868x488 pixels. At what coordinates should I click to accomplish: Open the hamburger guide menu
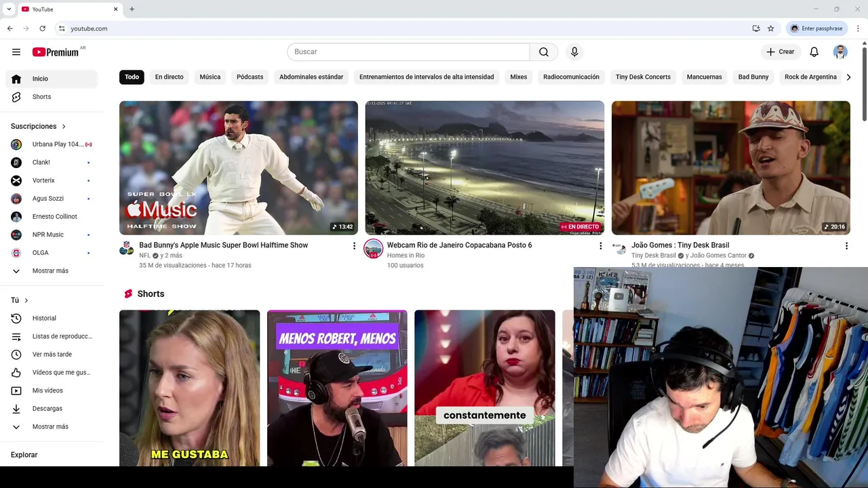tap(16, 52)
